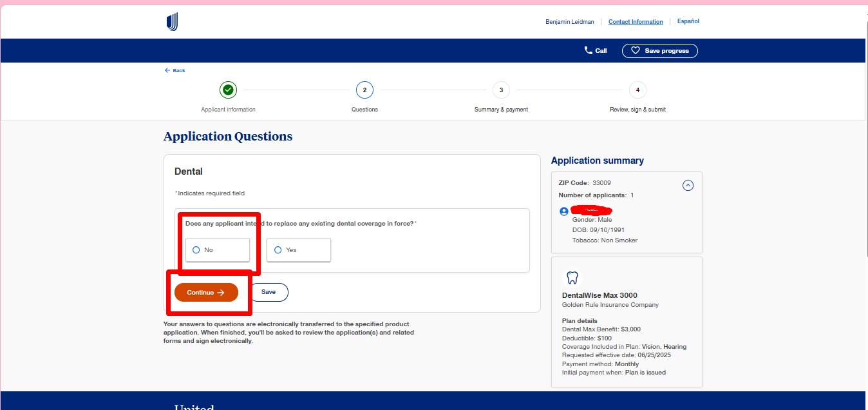The image size is (868, 410).
Task: Click the Save button beside Continue
Action: point(269,292)
